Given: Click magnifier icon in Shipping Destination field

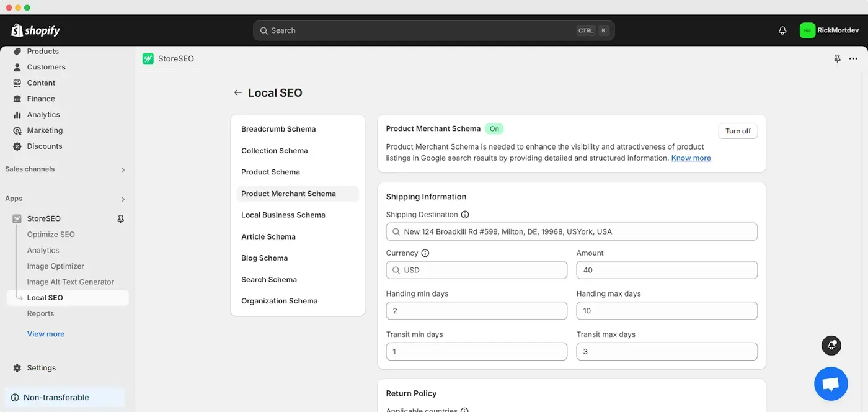Looking at the screenshot, I should (x=396, y=231).
